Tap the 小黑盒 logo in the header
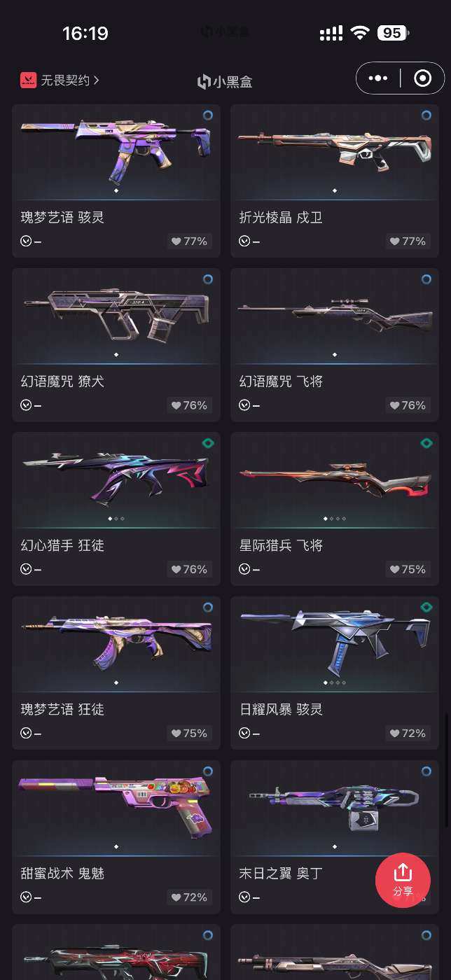This screenshot has height=980, width=451. pyautogui.click(x=225, y=81)
